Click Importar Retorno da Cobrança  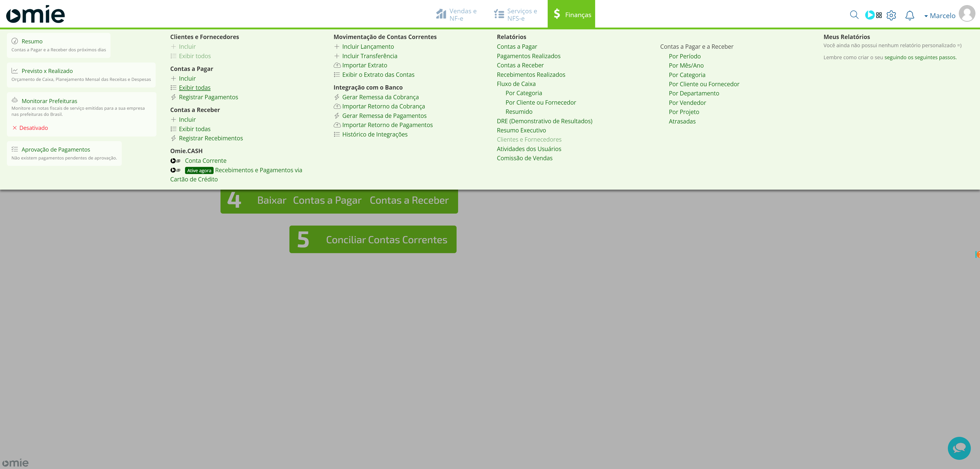pos(384,106)
